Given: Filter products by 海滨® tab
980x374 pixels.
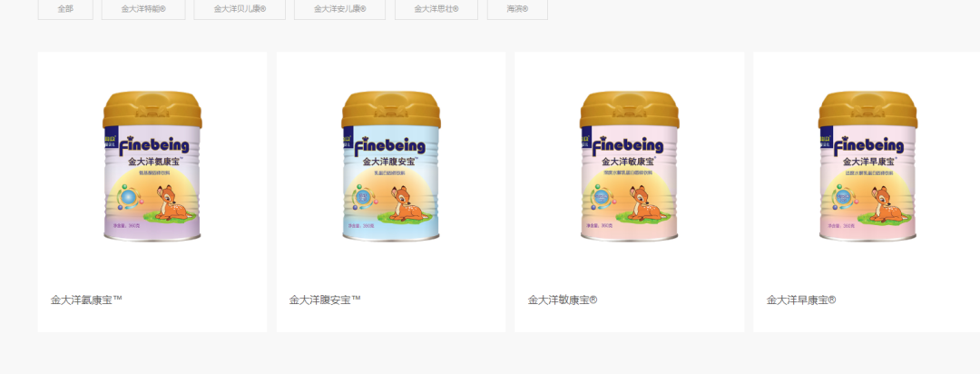Looking at the screenshot, I should (x=517, y=9).
